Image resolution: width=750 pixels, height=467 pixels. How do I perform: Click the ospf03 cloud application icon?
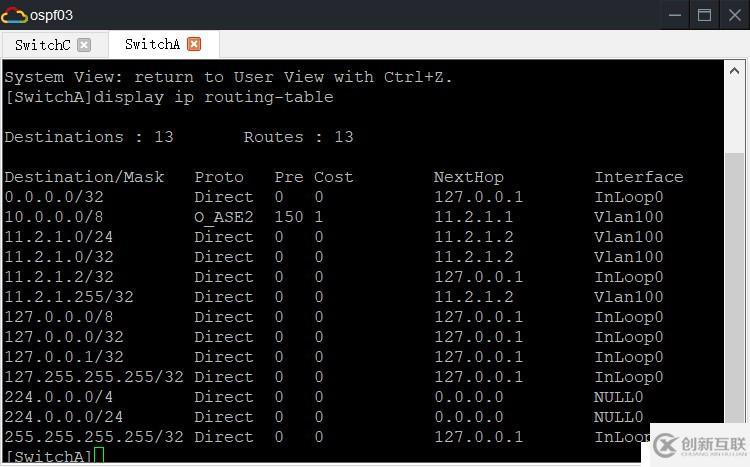point(14,15)
